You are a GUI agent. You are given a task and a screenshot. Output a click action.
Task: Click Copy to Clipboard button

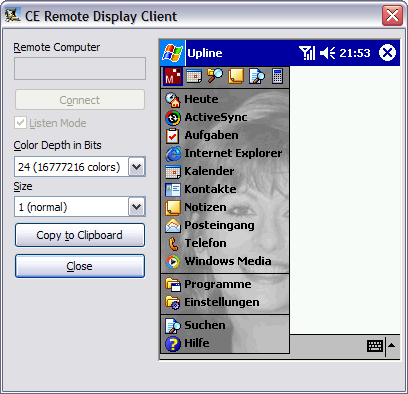click(80, 235)
